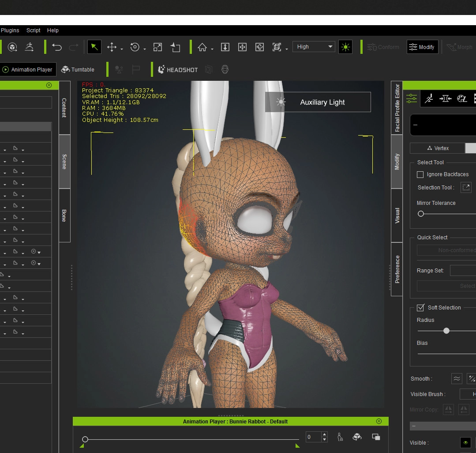Open the High render quality dropdown

click(314, 47)
